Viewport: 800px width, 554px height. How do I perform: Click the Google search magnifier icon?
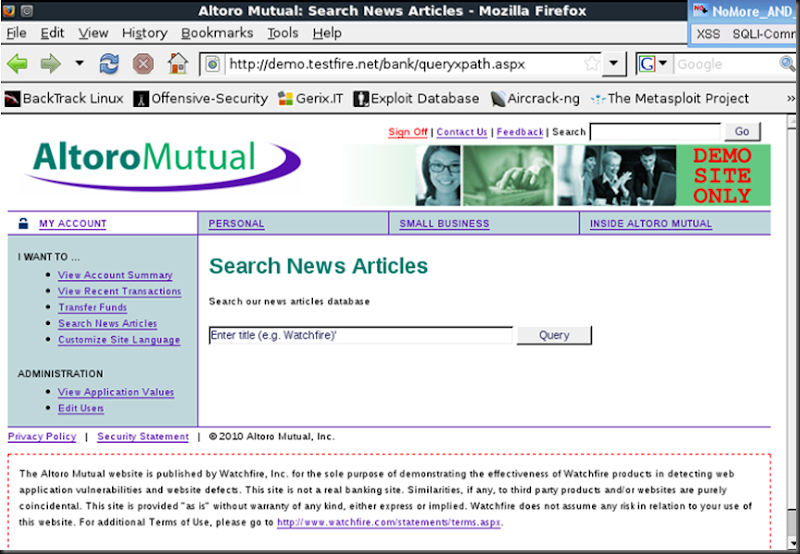point(787,64)
